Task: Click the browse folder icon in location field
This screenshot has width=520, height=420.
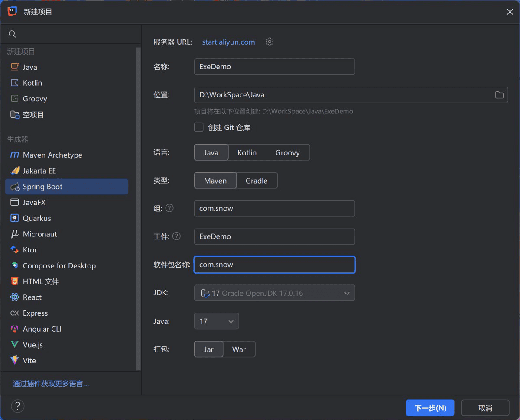Action: 499,95
